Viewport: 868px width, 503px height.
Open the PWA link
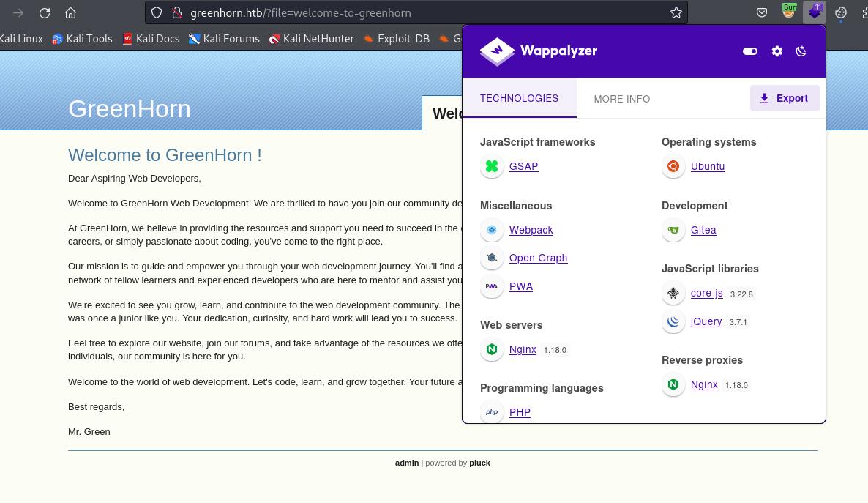(x=521, y=286)
